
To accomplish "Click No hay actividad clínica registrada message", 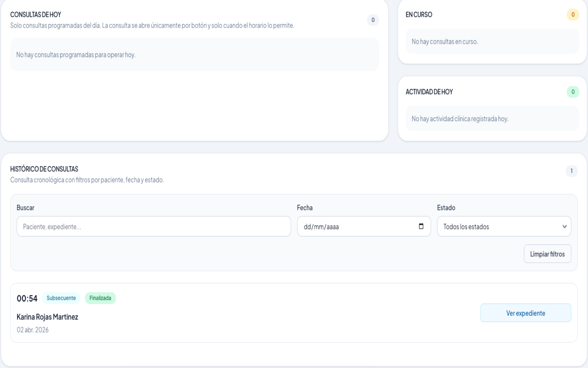I will pos(460,119).
